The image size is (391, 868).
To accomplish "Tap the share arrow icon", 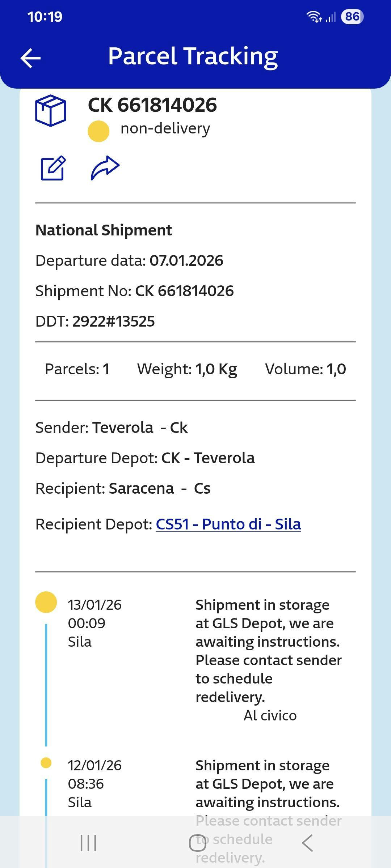I will (105, 168).
